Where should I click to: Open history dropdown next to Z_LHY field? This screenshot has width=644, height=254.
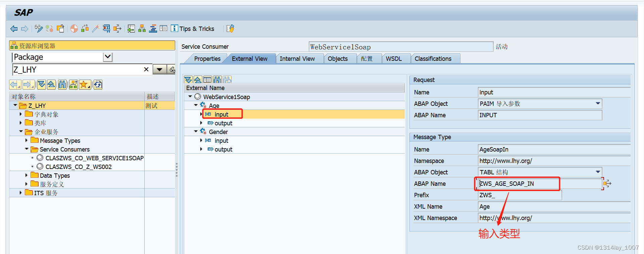point(160,70)
